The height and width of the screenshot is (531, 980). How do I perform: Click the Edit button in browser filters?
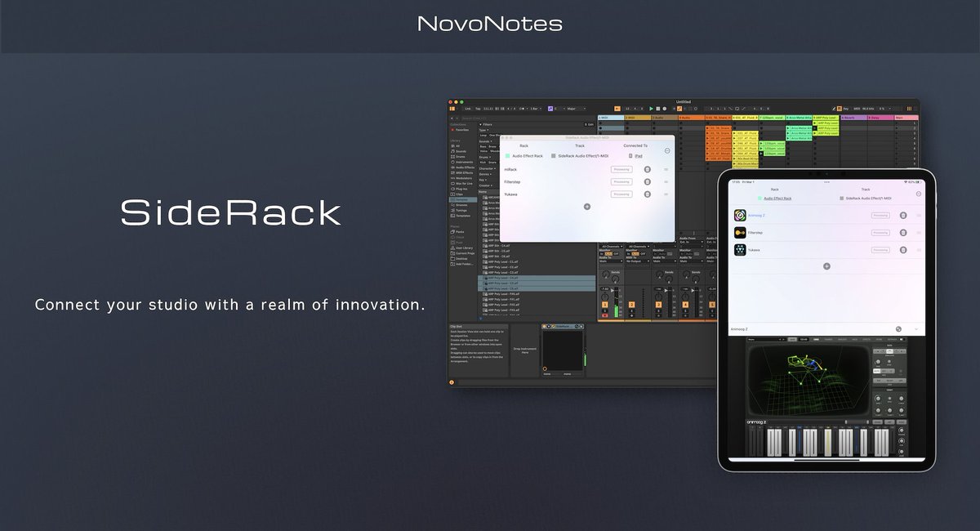[x=589, y=124]
